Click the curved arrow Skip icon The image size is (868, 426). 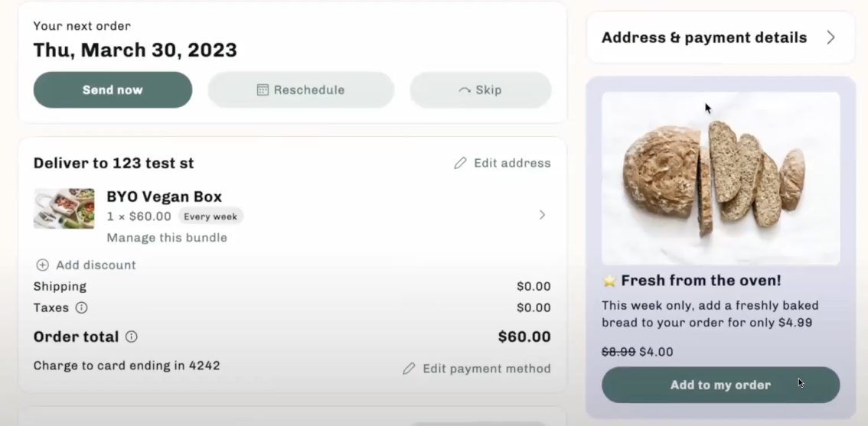click(465, 90)
